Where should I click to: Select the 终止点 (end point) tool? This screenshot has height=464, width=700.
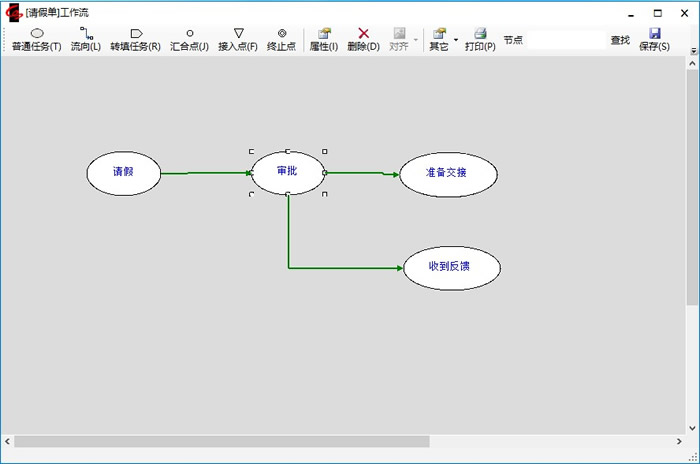click(x=281, y=39)
